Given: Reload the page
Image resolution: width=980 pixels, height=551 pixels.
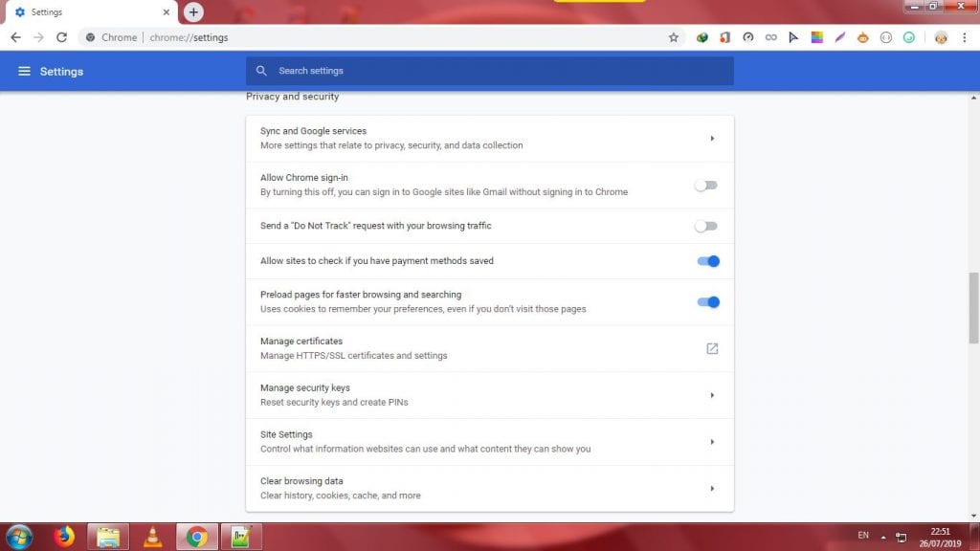Looking at the screenshot, I should click(61, 37).
